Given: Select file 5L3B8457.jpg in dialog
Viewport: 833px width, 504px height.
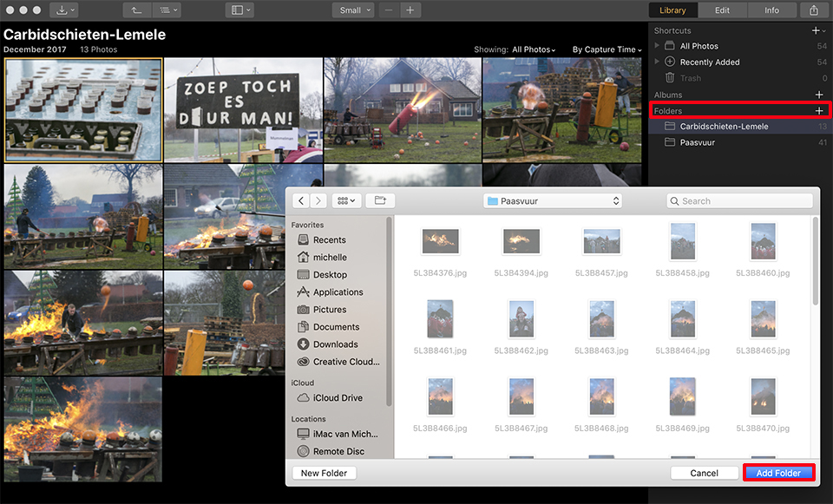Looking at the screenshot, I should (x=601, y=242).
